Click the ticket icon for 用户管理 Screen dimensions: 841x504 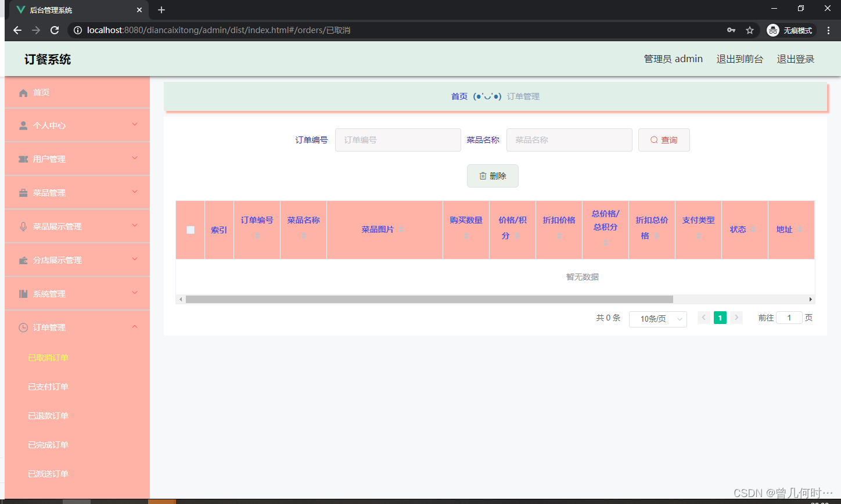pos(23,159)
